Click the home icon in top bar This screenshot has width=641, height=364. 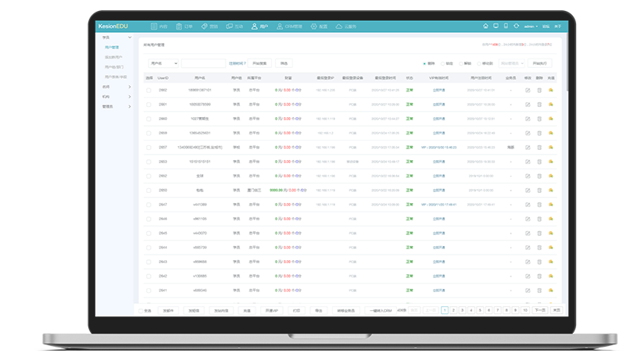point(485,27)
